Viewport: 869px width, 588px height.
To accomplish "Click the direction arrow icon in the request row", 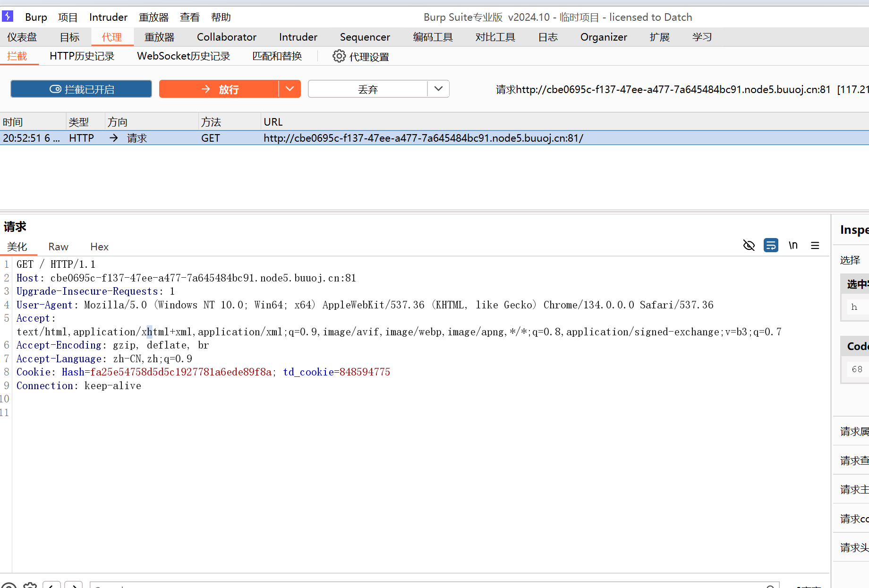I will click(114, 138).
